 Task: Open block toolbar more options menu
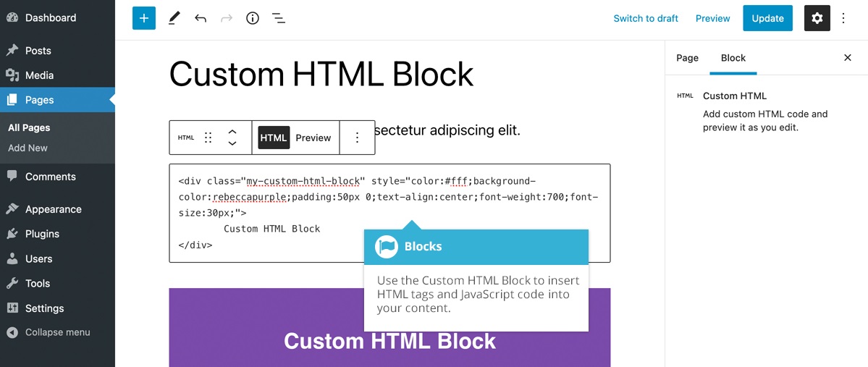(357, 138)
